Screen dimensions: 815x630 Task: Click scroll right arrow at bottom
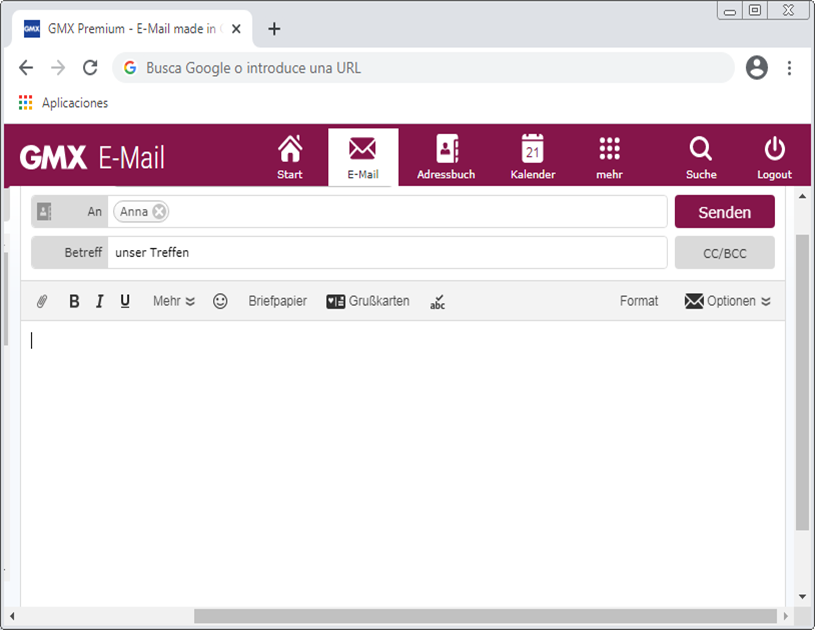click(x=785, y=616)
